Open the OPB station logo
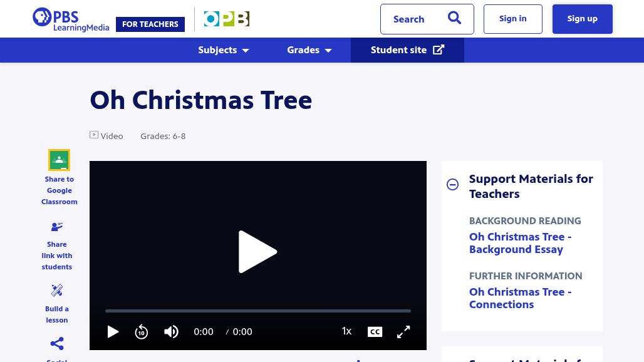The width and height of the screenshot is (644, 362). pos(227,19)
